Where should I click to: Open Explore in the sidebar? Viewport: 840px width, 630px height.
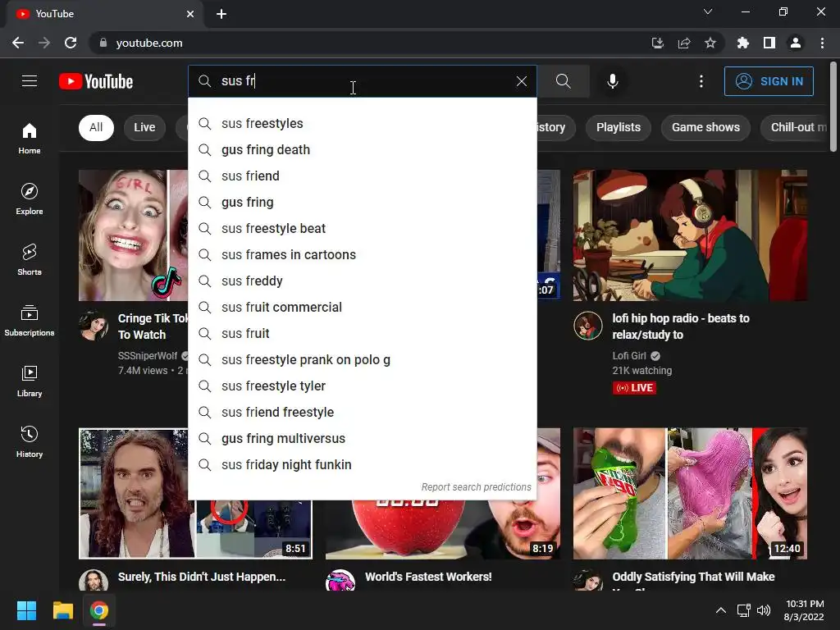coord(30,199)
